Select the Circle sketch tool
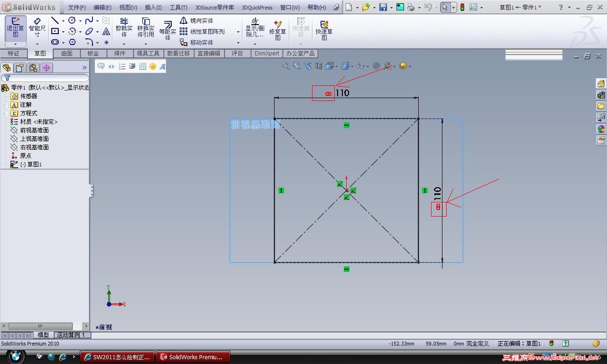 coord(72,20)
